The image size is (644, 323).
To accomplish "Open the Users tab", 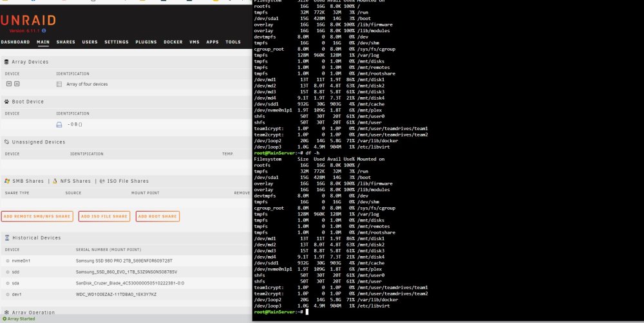I will [90, 42].
